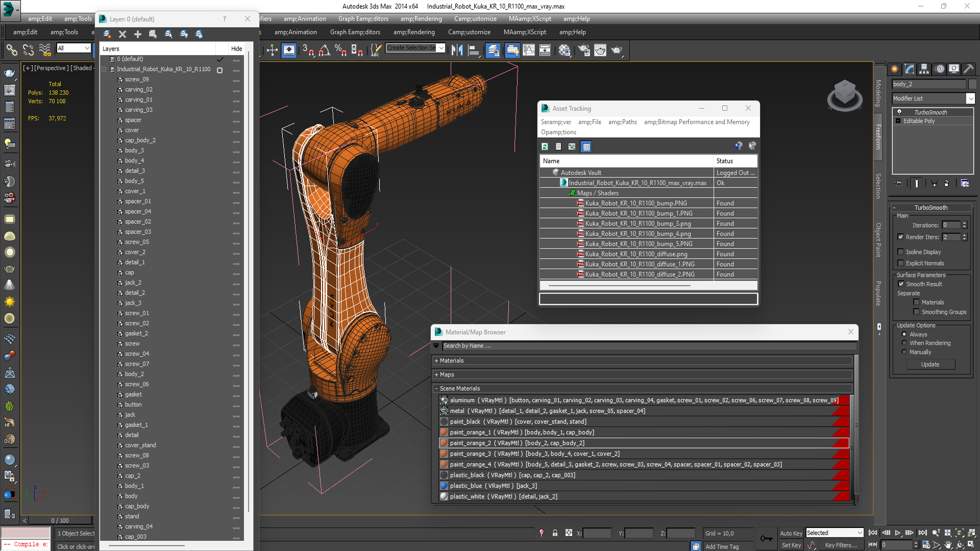Click Configure Modifier Sets icon
The height and width of the screenshot is (551, 980).
pyautogui.click(x=965, y=183)
